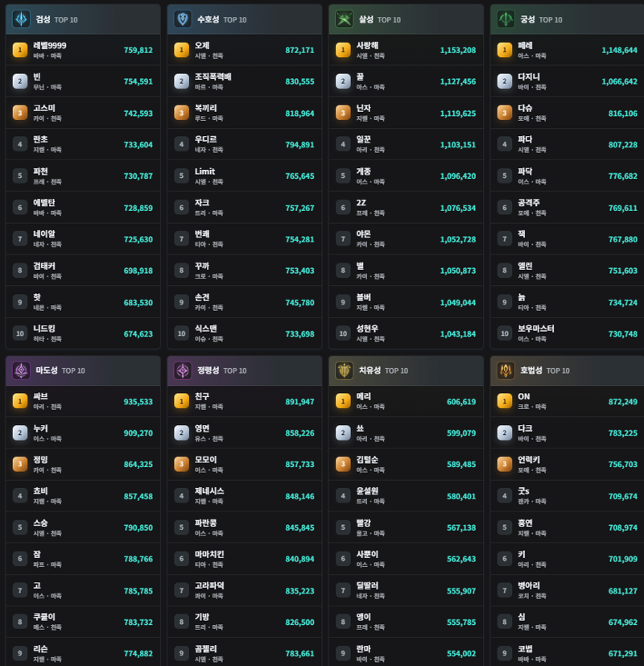
Task: Click the score 733,604 for 란초
Action: [138, 145]
